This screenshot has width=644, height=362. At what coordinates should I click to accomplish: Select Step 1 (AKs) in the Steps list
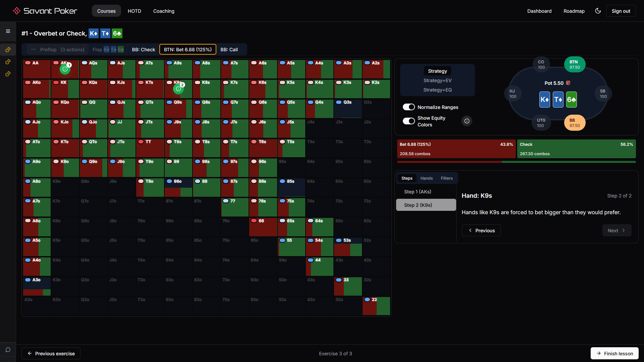417,191
